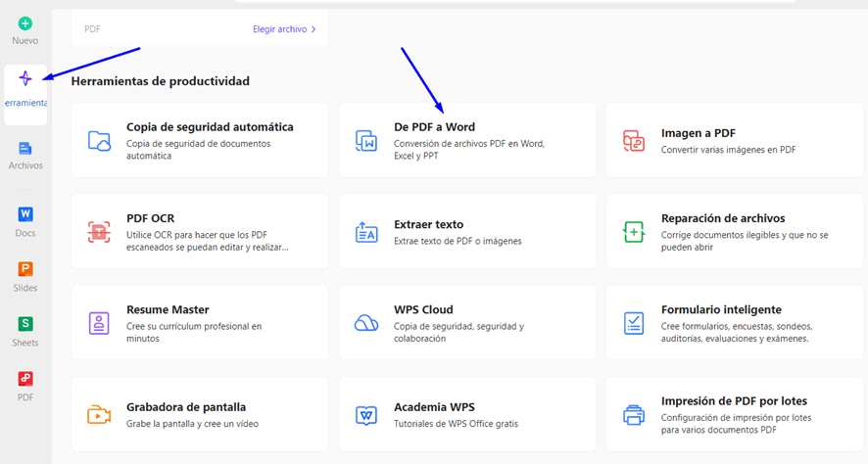868x464 pixels.
Task: Click 'Corrige documentos ilegibles' description
Action: click(745, 241)
